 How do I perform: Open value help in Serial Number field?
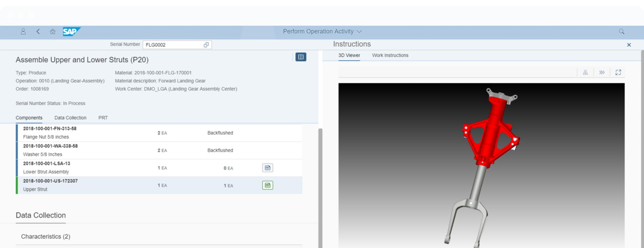pos(206,45)
